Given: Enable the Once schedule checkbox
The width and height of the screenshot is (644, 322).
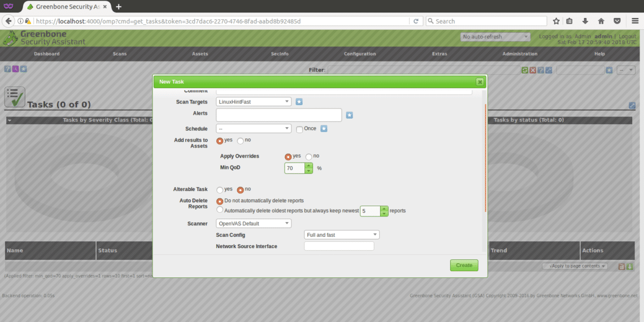Looking at the screenshot, I should 299,130.
